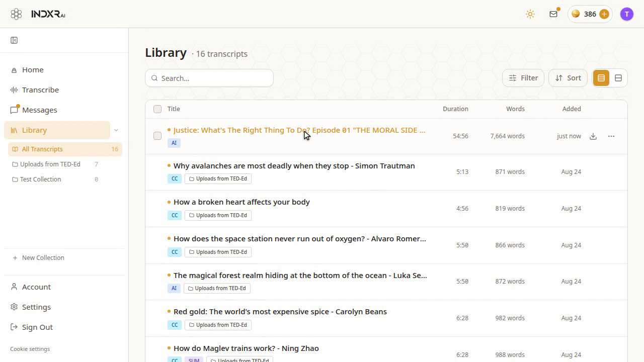644x362 pixels.
Task: Open the Transcribe page
Action: coord(57,90)
